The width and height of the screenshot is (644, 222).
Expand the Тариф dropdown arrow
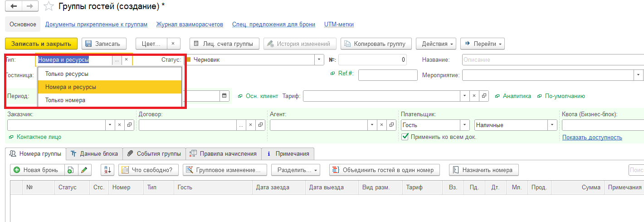click(x=466, y=96)
